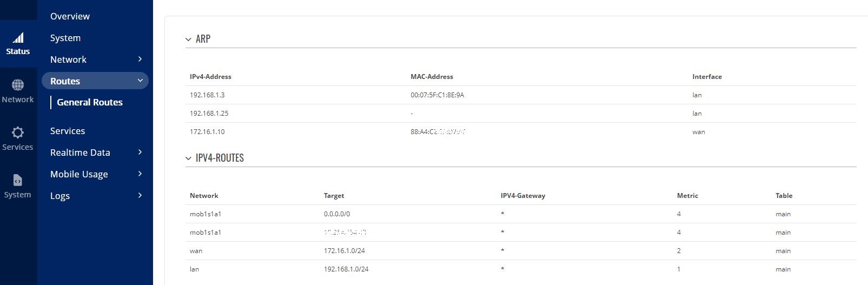The height and width of the screenshot is (285, 868).
Task: Expand the Logs submenu arrow
Action: pos(140,195)
